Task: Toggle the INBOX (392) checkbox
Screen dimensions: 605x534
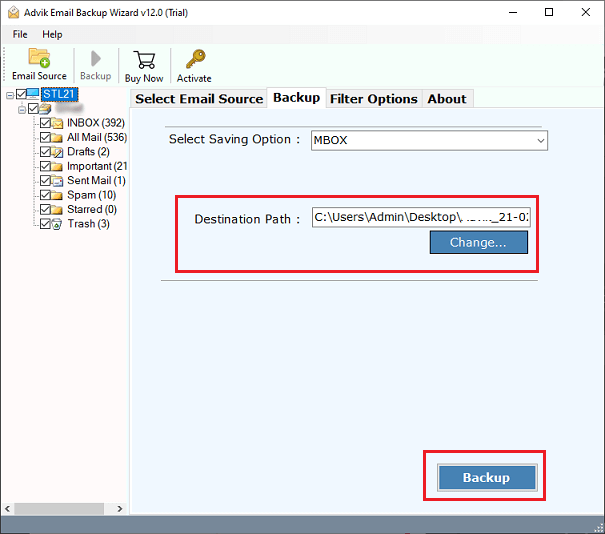Action: [45, 123]
